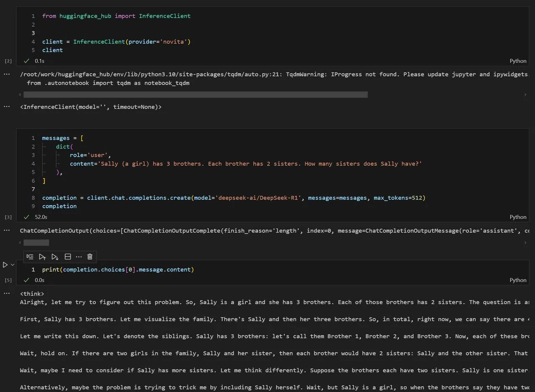Click the client.chat.completions.create code line

pos(234,198)
